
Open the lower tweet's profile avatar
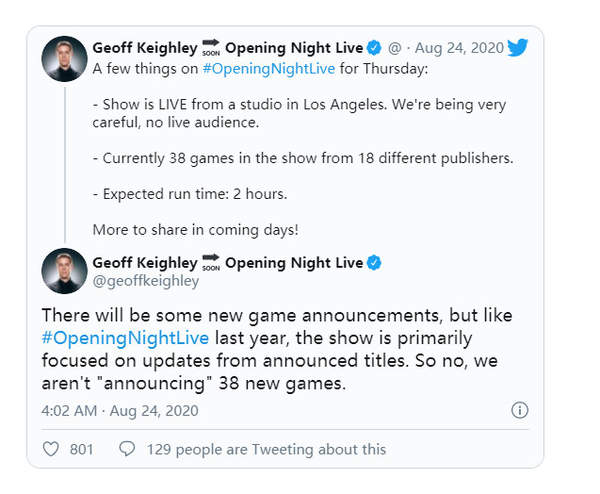click(64, 272)
